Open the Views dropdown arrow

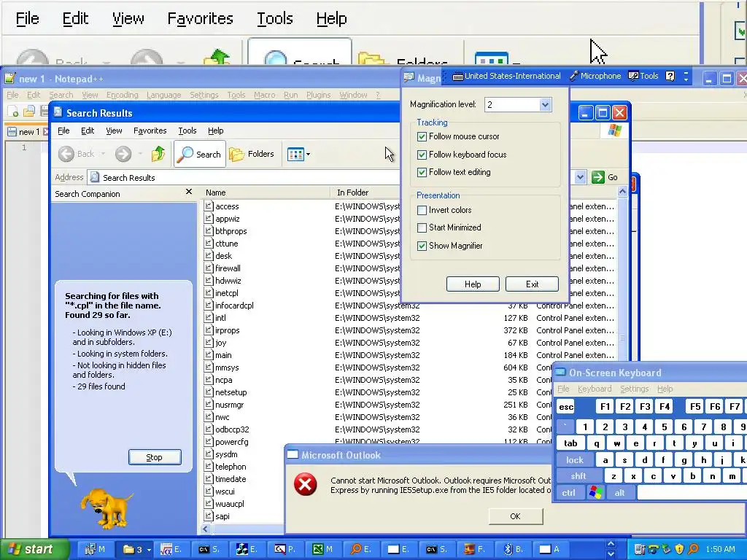[x=309, y=154]
